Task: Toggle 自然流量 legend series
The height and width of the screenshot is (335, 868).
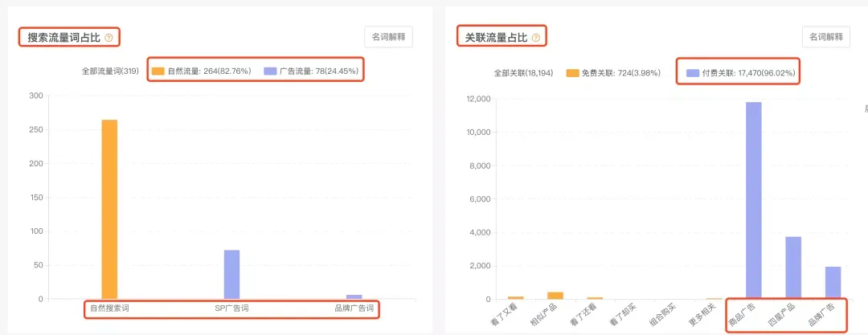Action: click(x=202, y=71)
